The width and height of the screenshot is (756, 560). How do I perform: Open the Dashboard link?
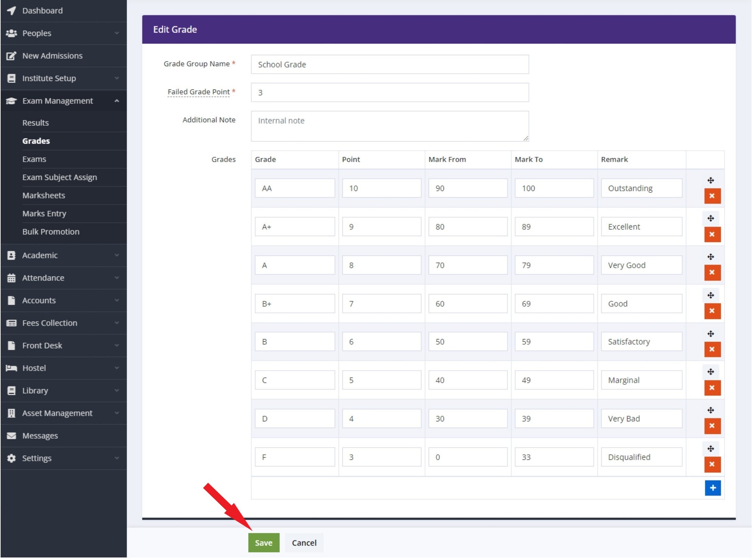[43, 10]
